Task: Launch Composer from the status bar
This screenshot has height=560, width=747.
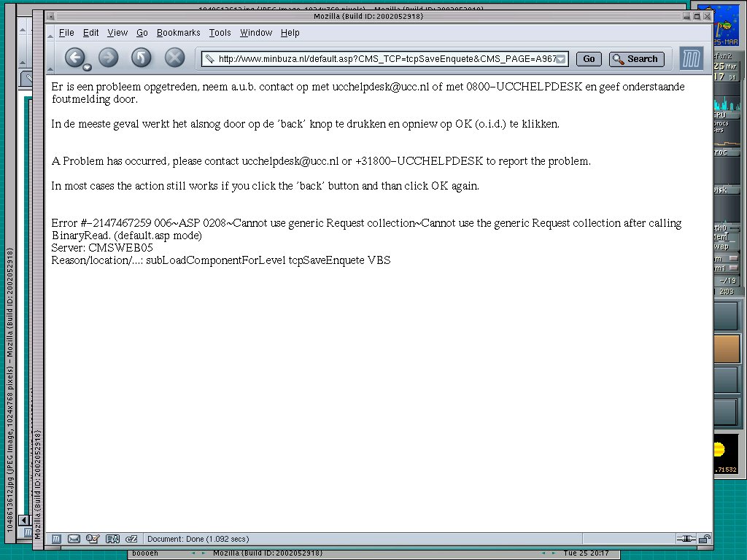Action: [93, 539]
